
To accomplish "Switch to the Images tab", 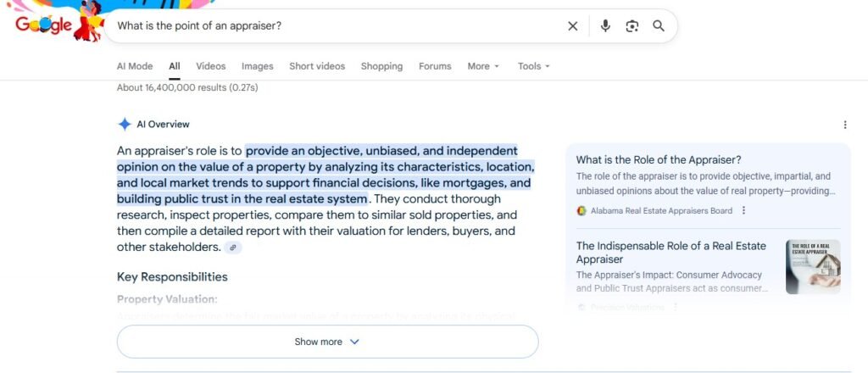I will pyautogui.click(x=257, y=66).
